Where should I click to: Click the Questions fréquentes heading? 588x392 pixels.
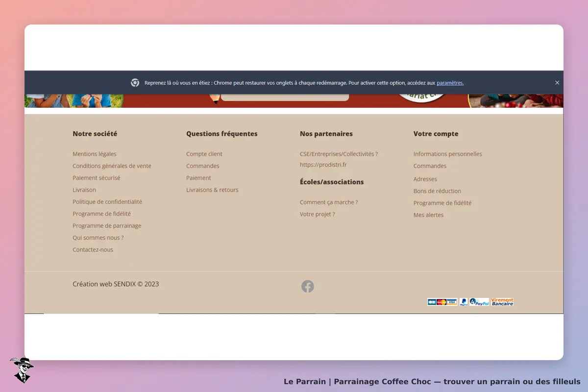(222, 134)
